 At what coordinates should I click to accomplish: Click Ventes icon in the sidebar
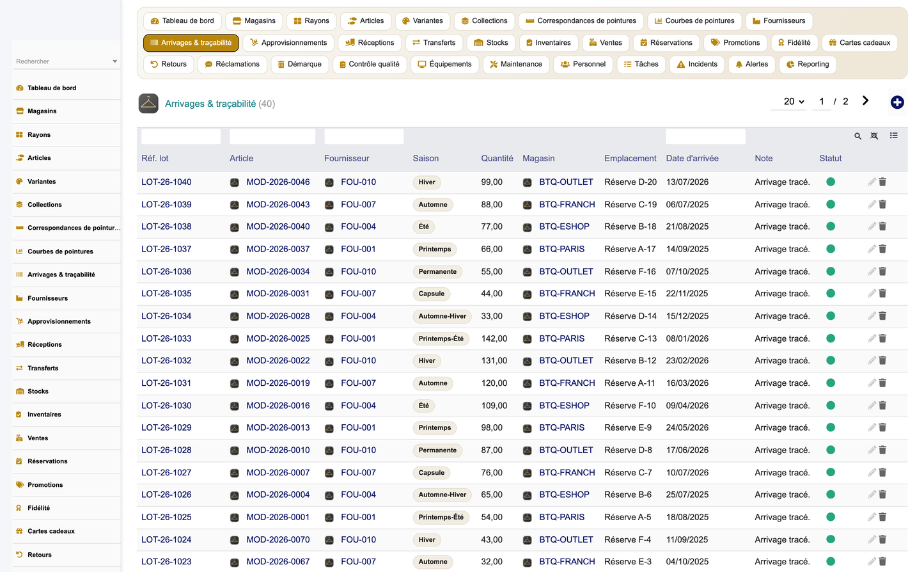[x=19, y=438]
